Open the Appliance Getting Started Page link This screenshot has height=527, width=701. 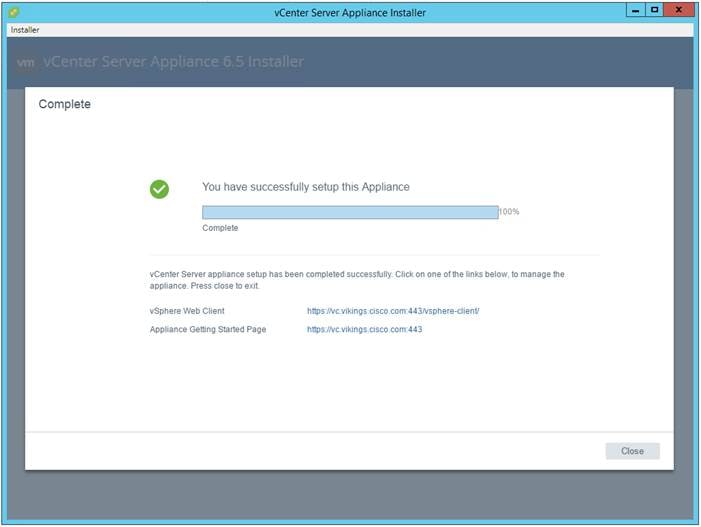(x=364, y=329)
